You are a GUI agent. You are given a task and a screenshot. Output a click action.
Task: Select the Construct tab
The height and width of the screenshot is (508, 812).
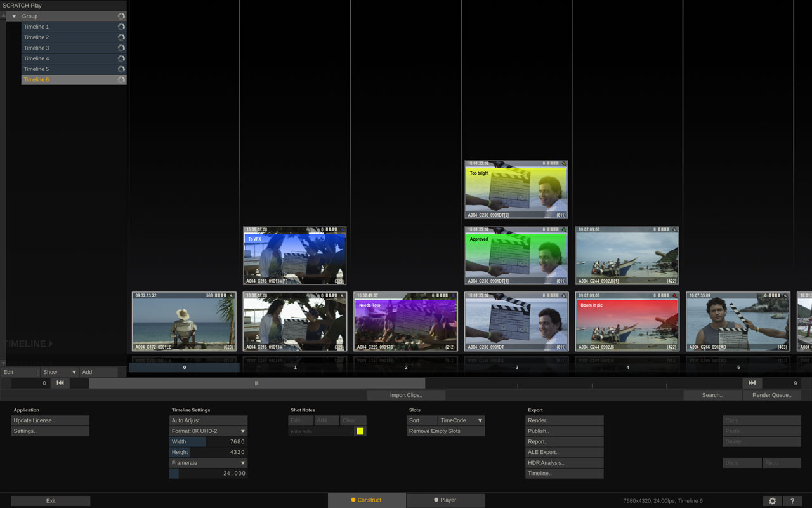pyautogui.click(x=366, y=500)
